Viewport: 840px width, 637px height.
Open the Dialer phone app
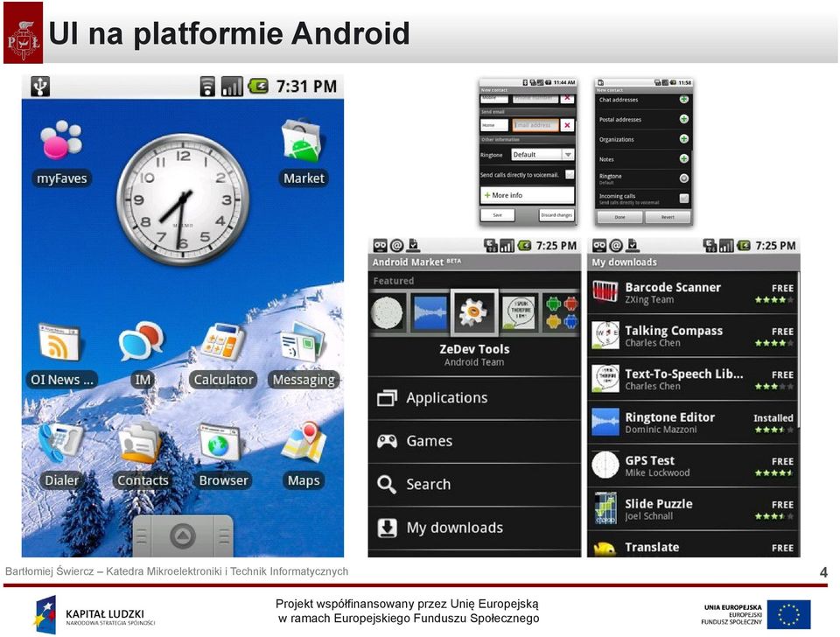[61, 455]
